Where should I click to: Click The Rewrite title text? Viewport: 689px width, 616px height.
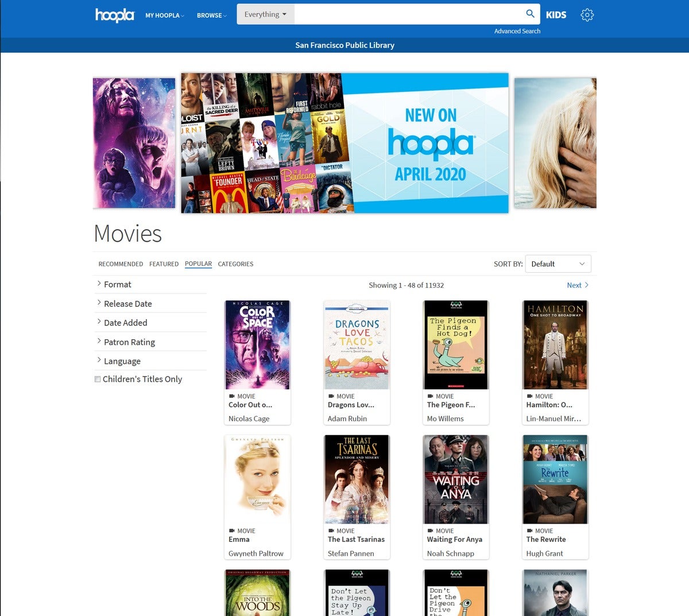pos(546,540)
